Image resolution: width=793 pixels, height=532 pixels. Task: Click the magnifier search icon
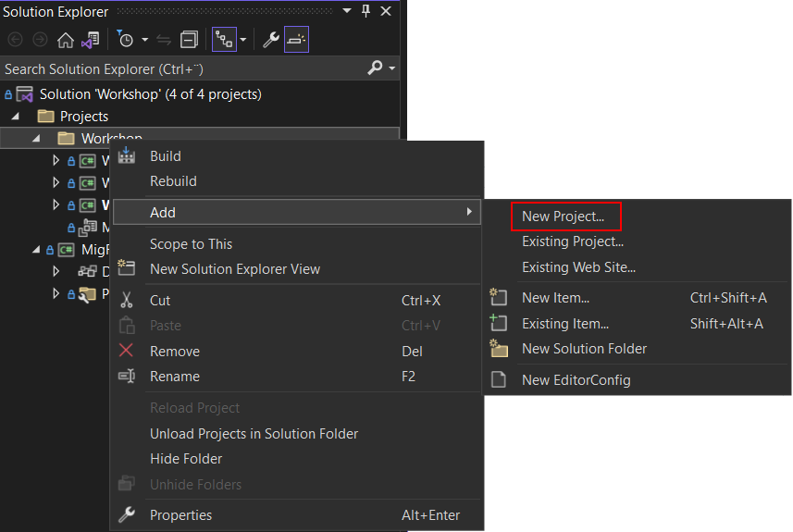375,68
